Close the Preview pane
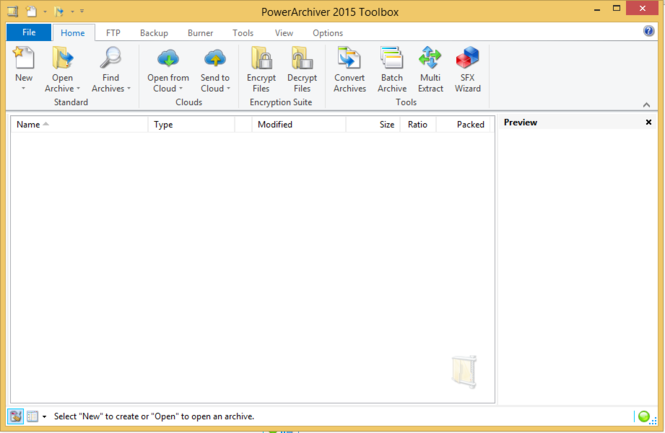Viewport: 665px width, 433px height. point(648,122)
